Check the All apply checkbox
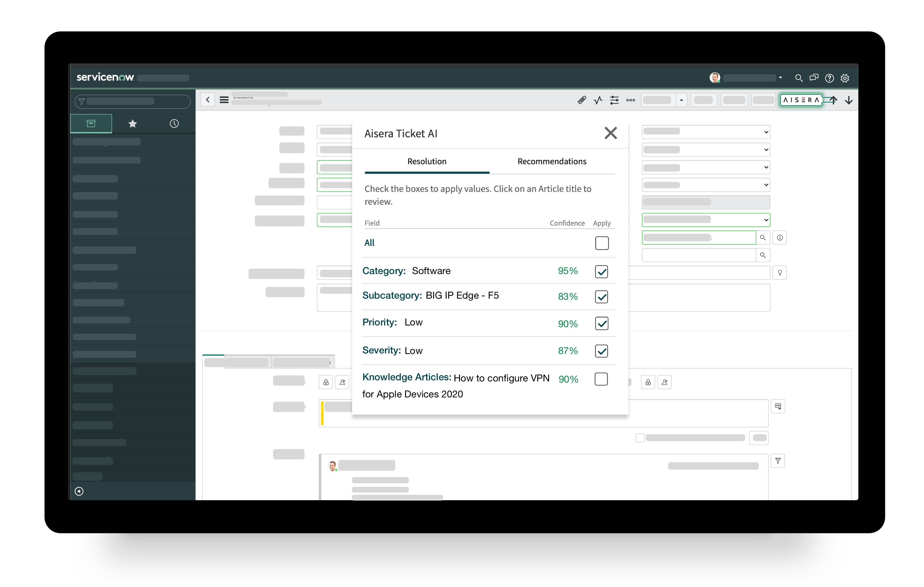 [601, 243]
